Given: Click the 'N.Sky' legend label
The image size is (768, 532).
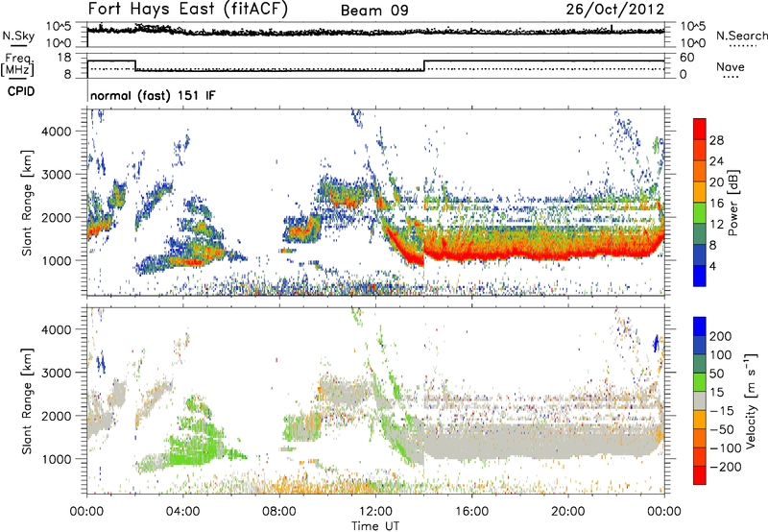Looking at the screenshot, I should (x=18, y=36).
